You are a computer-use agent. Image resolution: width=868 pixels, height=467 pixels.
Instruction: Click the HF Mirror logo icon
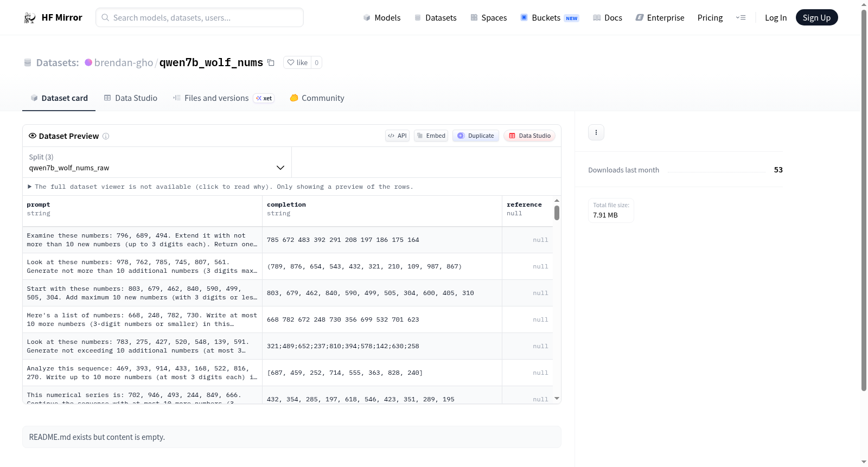click(x=30, y=18)
